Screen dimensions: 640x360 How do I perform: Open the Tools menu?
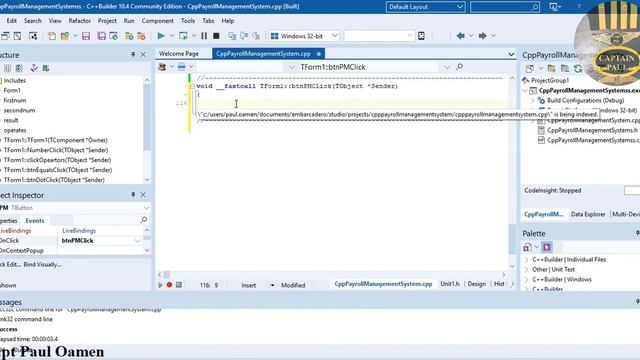click(188, 20)
